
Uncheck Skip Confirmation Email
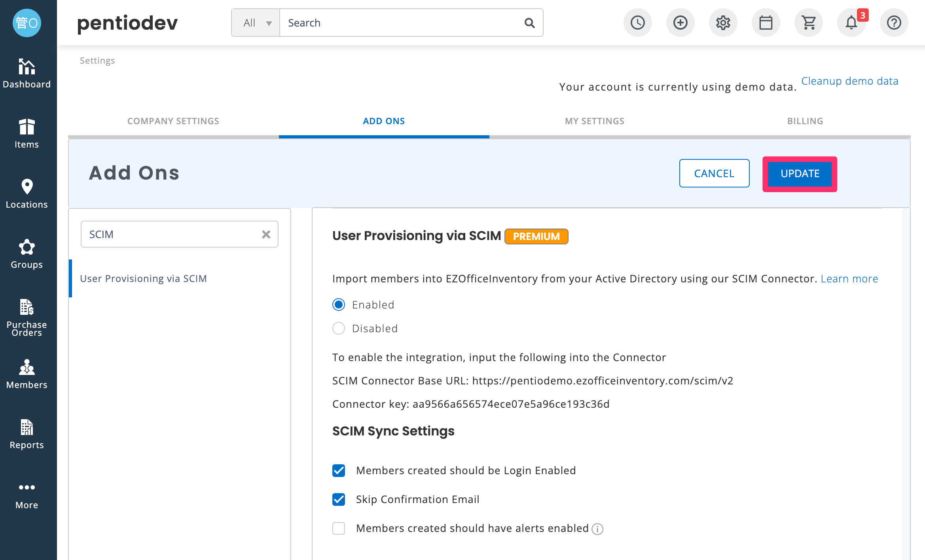[x=339, y=499]
